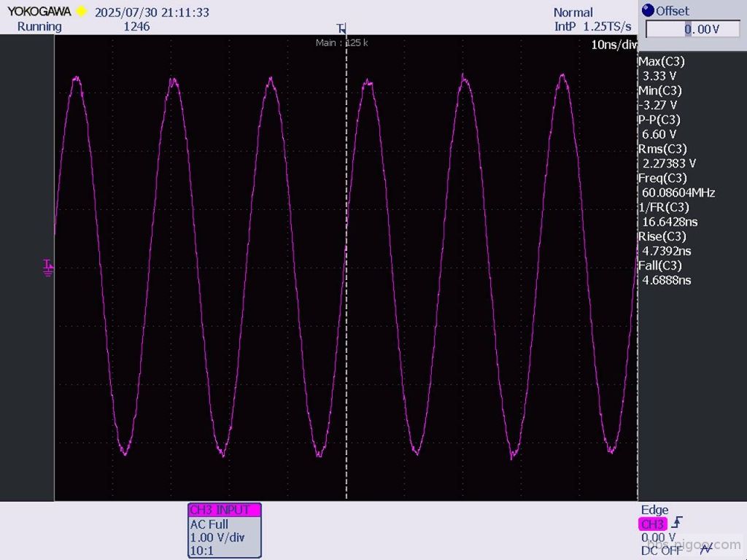Click the Offset 0.00 V value field
This screenshot has height=560, width=747.
[x=693, y=28]
